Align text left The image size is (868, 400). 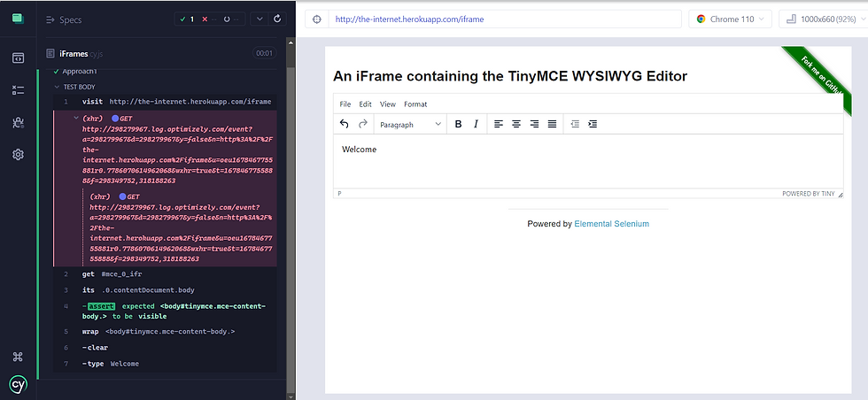(x=499, y=124)
